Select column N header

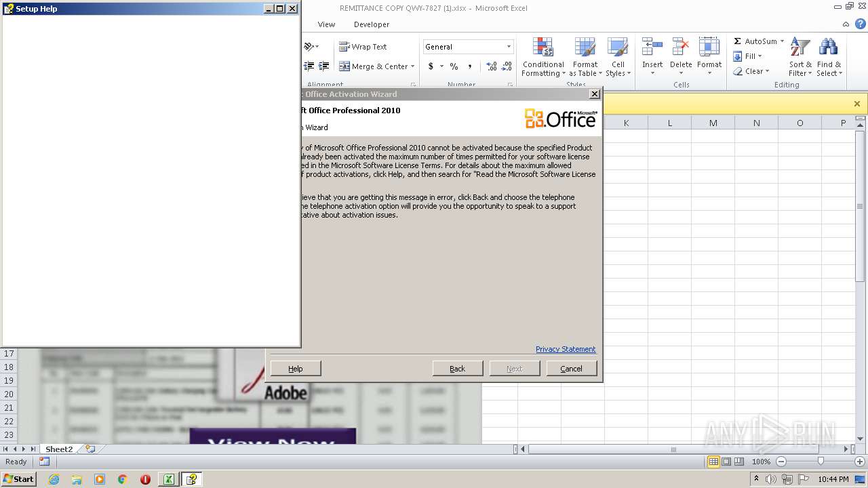click(x=756, y=123)
